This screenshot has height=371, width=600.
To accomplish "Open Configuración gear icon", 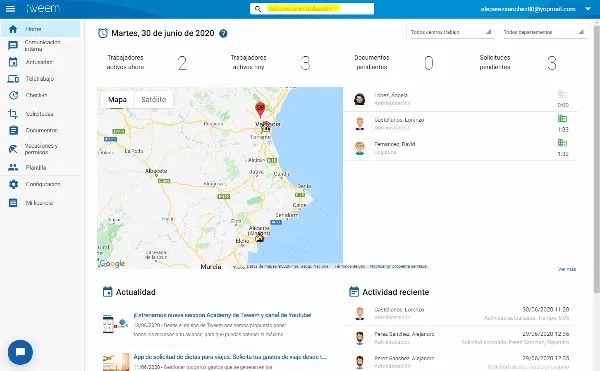I will [13, 184].
